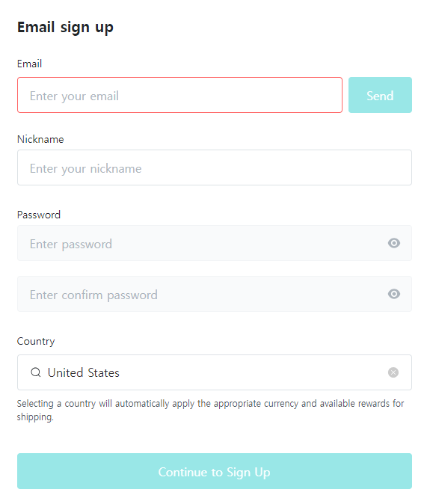Click the currency and rewards helper text
Viewport: 430px width, 504px height.
[x=210, y=410]
